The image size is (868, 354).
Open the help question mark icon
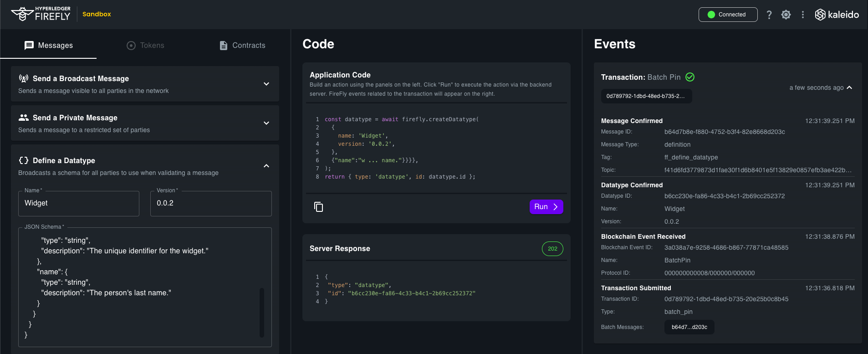(x=769, y=15)
